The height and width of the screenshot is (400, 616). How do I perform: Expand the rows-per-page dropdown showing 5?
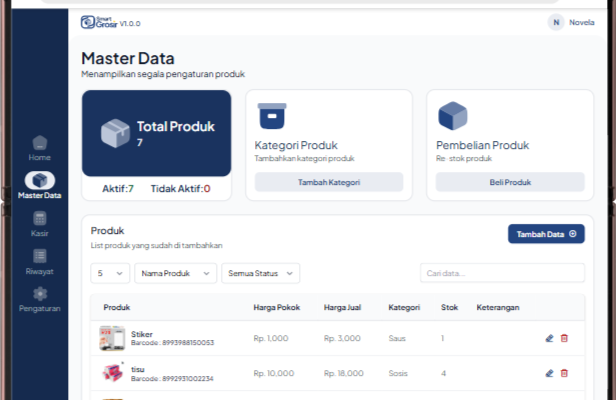point(110,273)
